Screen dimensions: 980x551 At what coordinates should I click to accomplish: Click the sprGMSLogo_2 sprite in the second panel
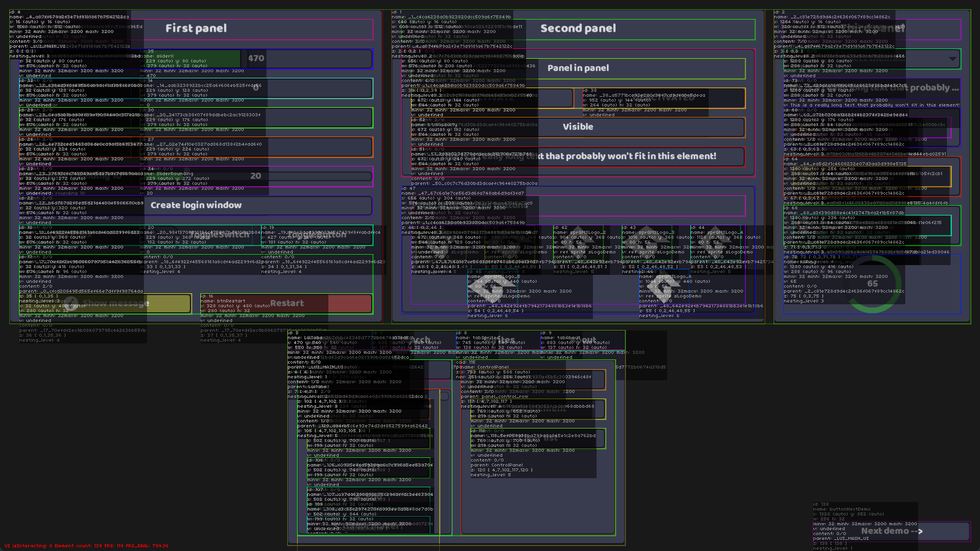point(578,242)
